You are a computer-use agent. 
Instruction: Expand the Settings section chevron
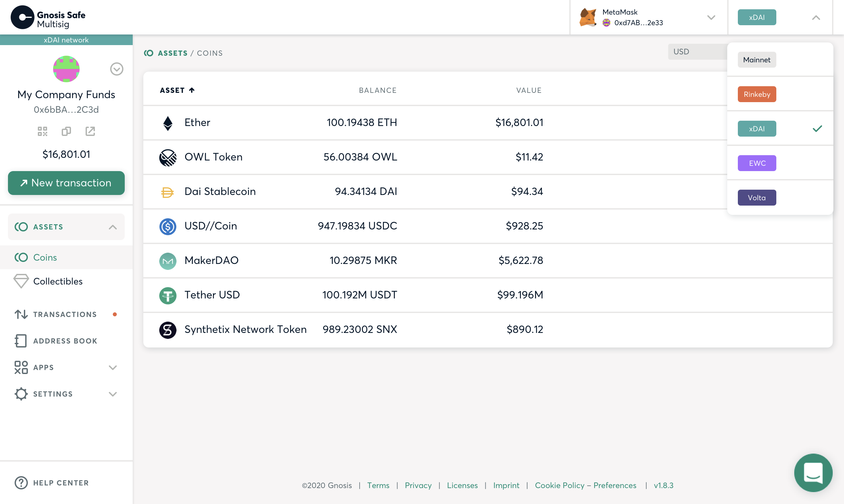(113, 394)
